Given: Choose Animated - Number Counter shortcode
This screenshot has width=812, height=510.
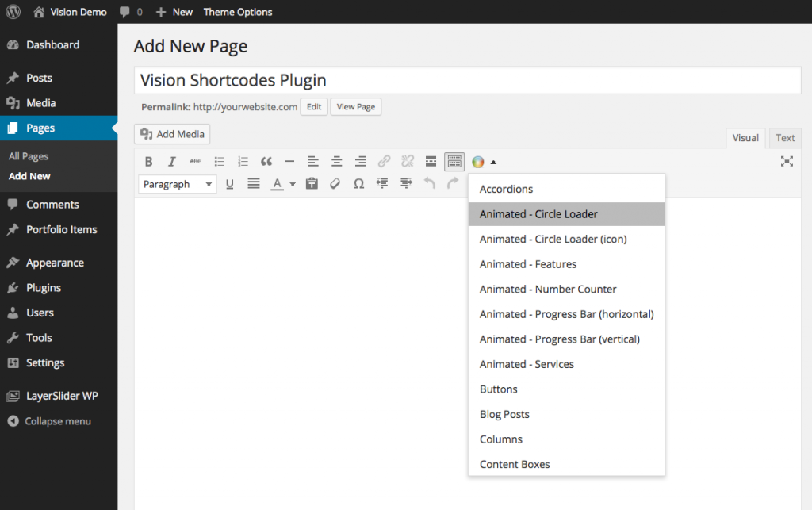Looking at the screenshot, I should (566, 289).
